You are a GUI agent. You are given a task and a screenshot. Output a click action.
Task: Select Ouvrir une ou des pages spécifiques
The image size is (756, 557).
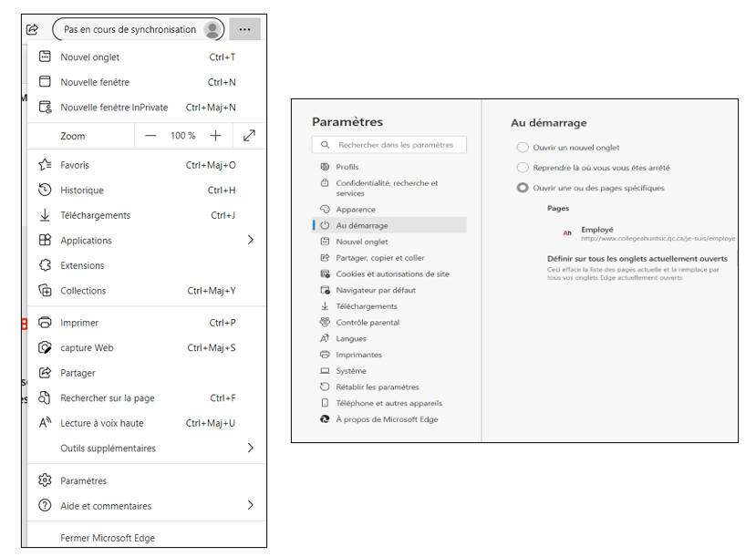point(523,188)
